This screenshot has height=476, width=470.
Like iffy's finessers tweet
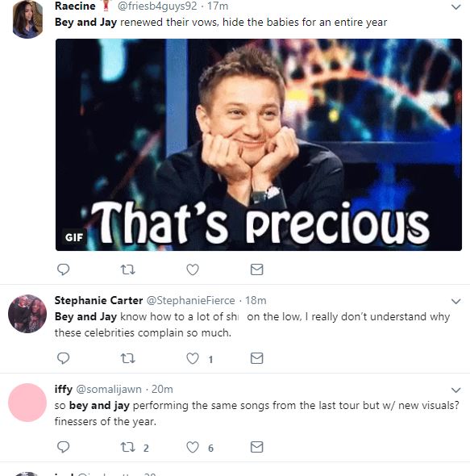coord(193,447)
